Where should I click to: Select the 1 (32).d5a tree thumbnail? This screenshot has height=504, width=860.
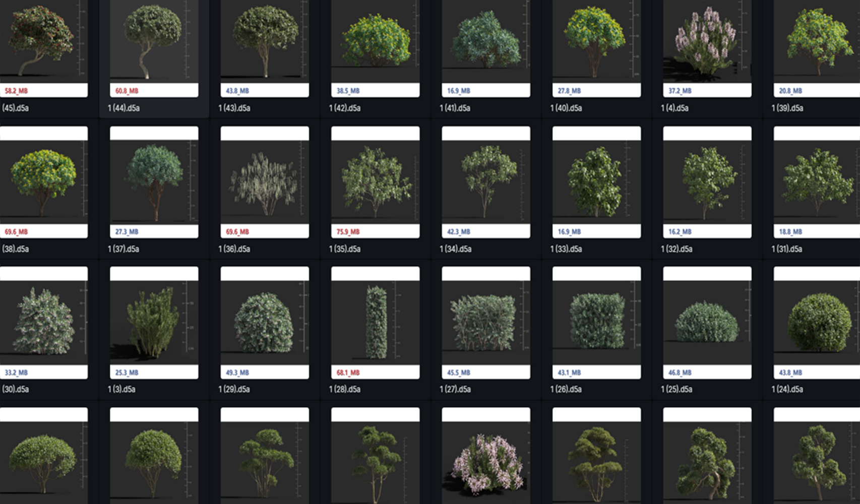[x=707, y=181]
